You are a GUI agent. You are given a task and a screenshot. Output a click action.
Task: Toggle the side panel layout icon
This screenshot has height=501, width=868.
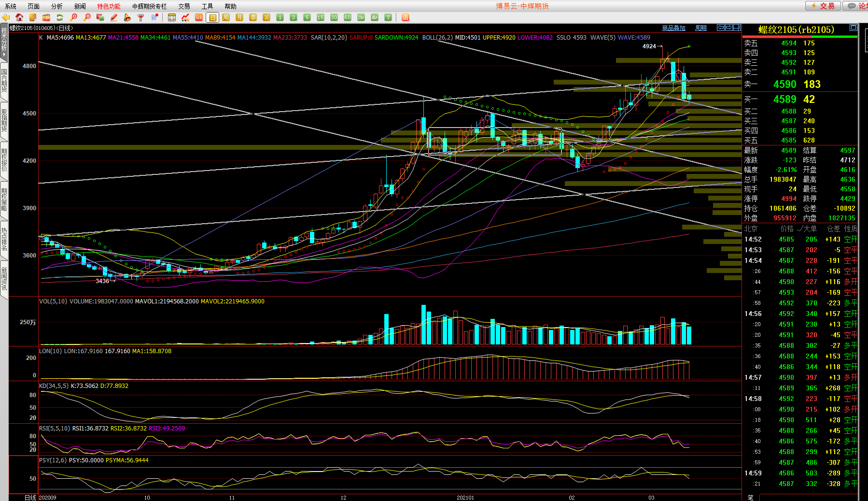(x=737, y=28)
